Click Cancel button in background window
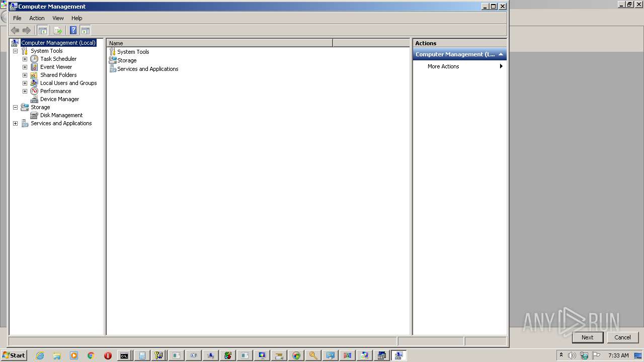The height and width of the screenshot is (362, 644). point(622,337)
